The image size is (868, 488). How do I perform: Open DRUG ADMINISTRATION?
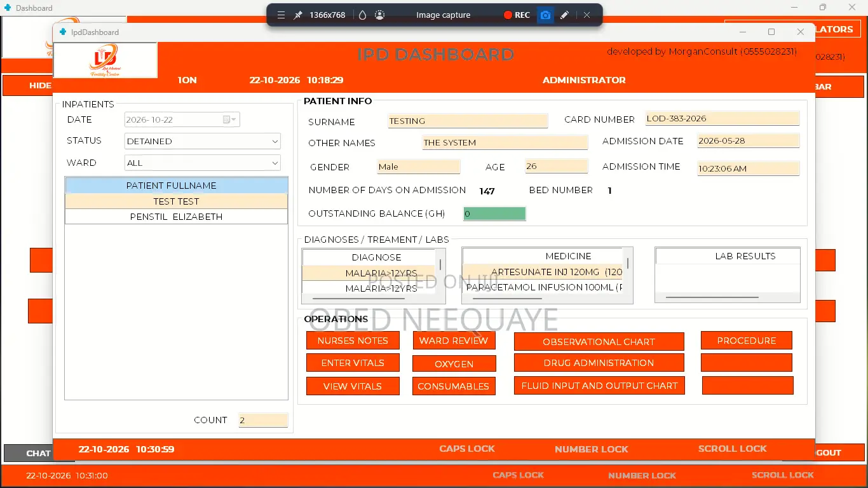[x=599, y=363]
